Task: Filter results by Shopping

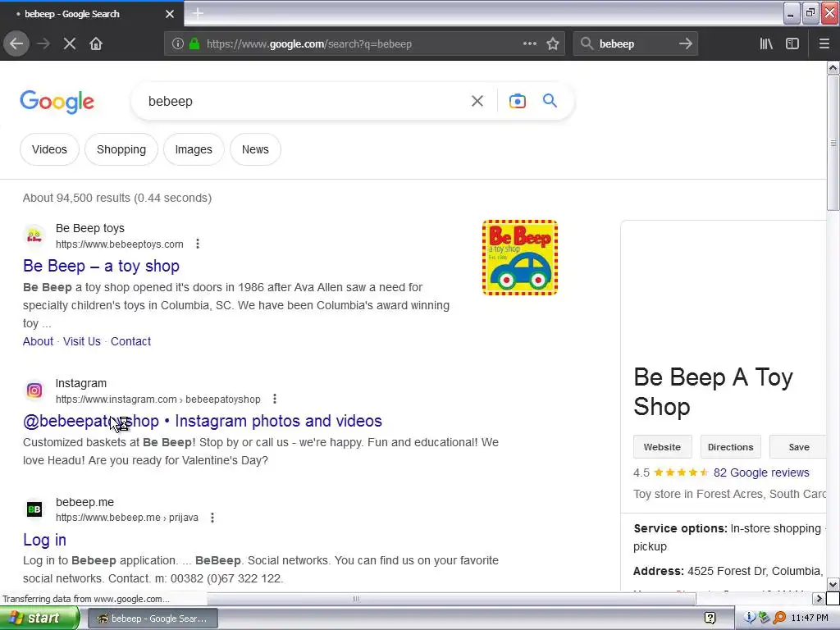Action: (121, 149)
